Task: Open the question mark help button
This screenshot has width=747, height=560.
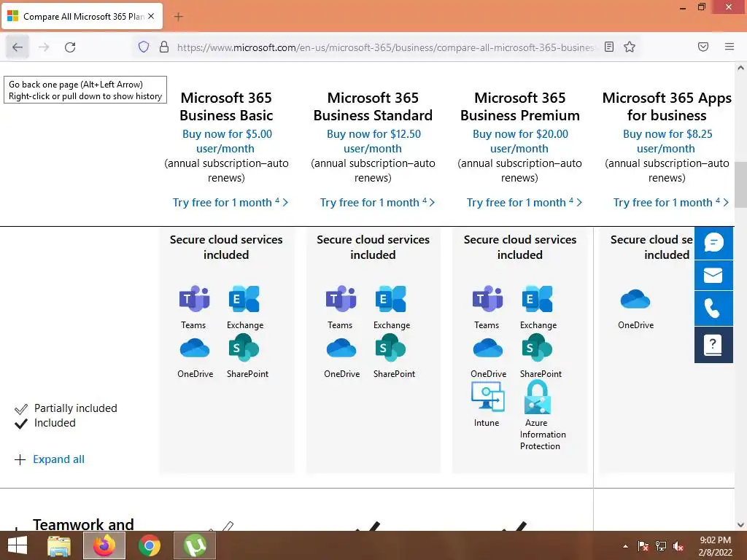Action: coord(713,345)
